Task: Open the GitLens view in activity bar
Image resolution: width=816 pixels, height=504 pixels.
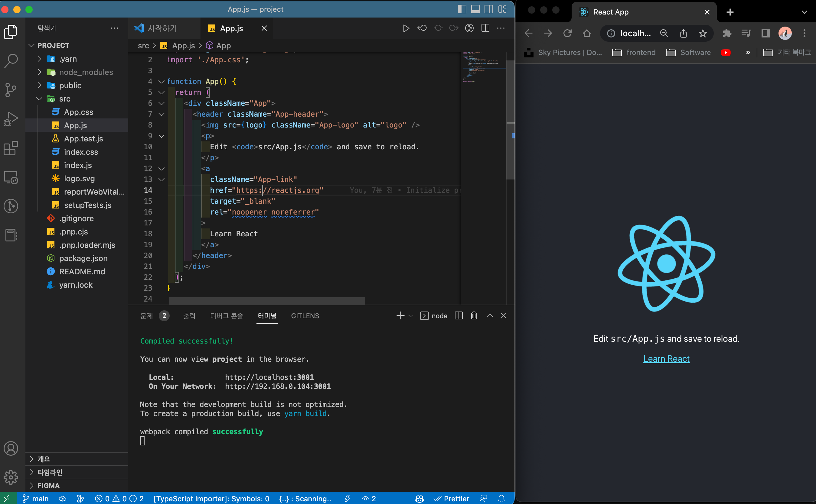Action: pos(11,206)
